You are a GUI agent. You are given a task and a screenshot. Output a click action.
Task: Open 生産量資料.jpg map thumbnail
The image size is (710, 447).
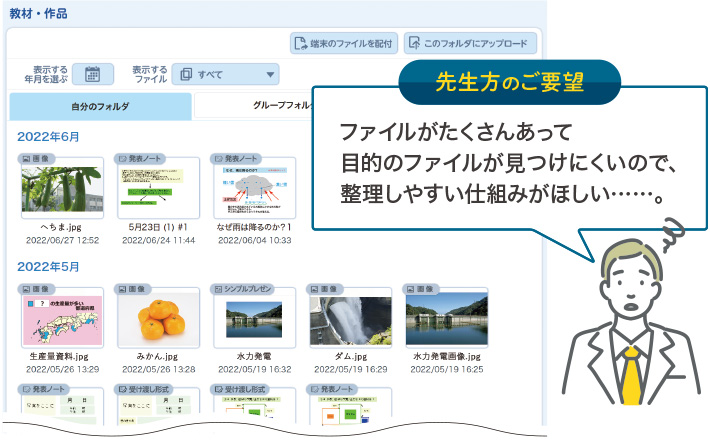click(62, 318)
